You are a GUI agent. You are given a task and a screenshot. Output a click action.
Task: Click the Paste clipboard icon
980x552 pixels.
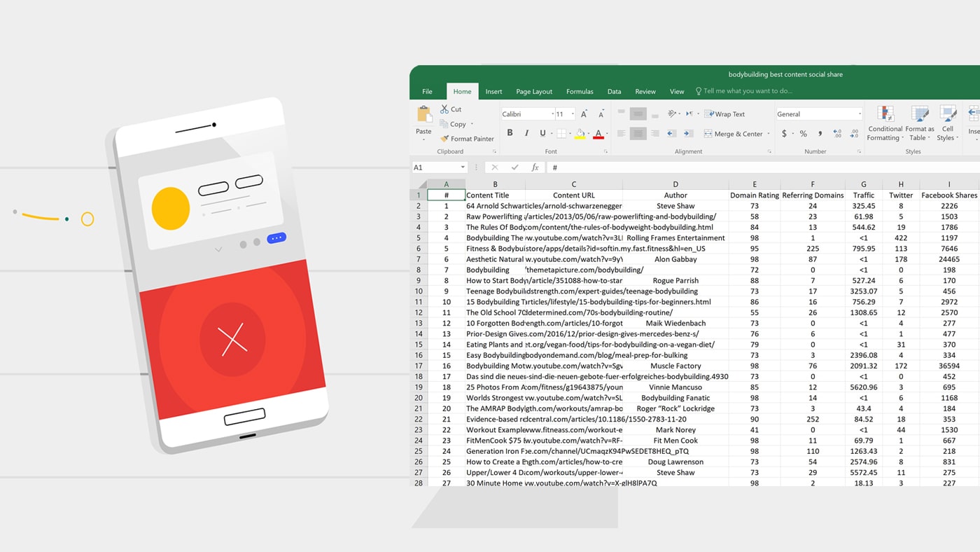[x=424, y=114]
